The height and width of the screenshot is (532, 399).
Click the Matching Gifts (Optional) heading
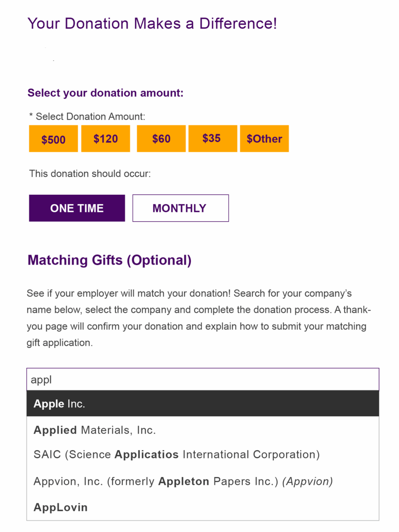109,260
